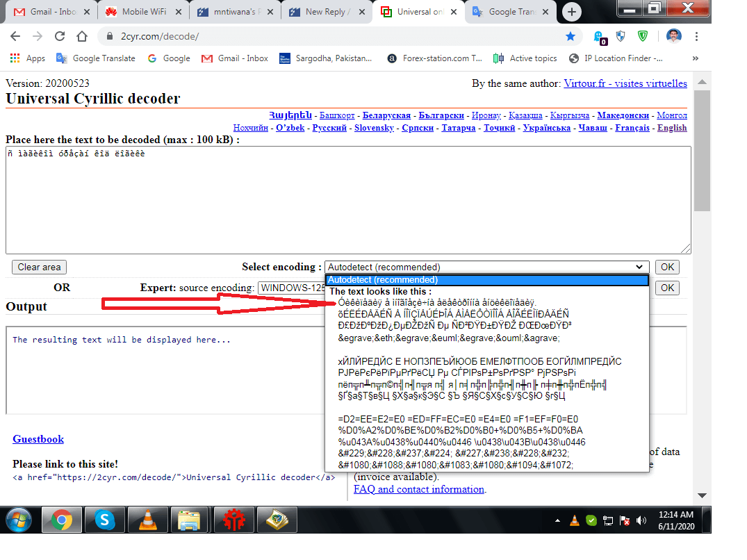Viewport: 747px width, 560px height.
Task: Click the green shield extension icon
Action: [643, 36]
